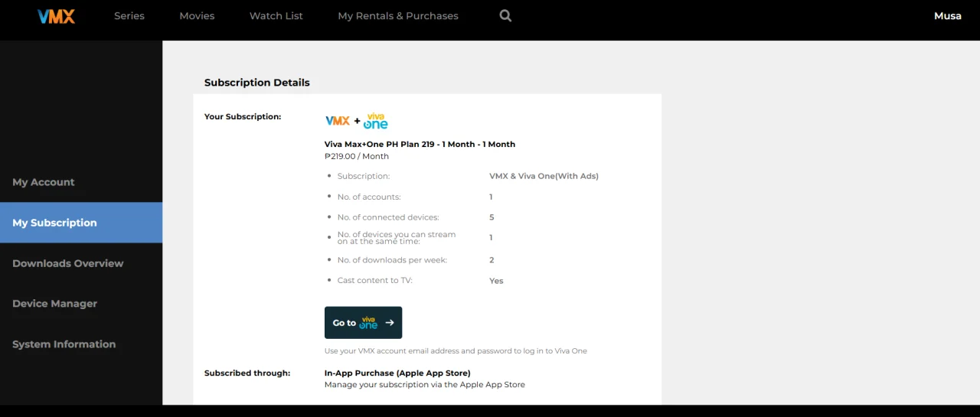Open Device Manager section

[x=81, y=304]
